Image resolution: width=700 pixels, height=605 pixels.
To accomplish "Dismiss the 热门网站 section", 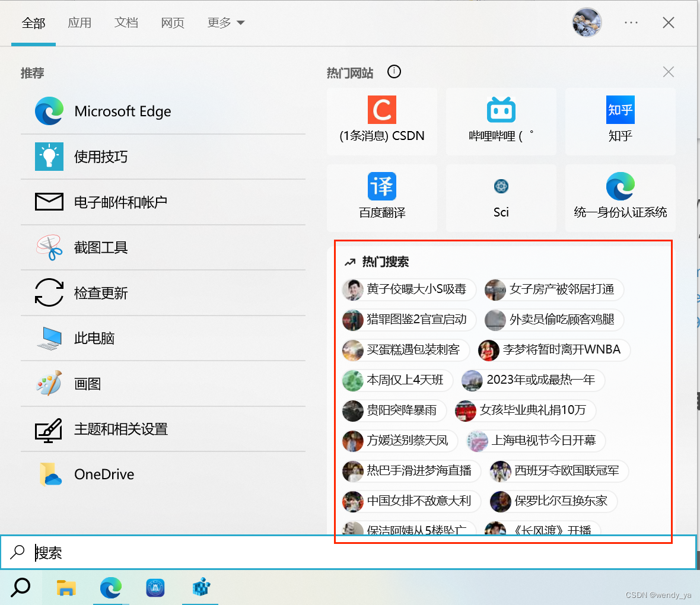I will coord(669,72).
